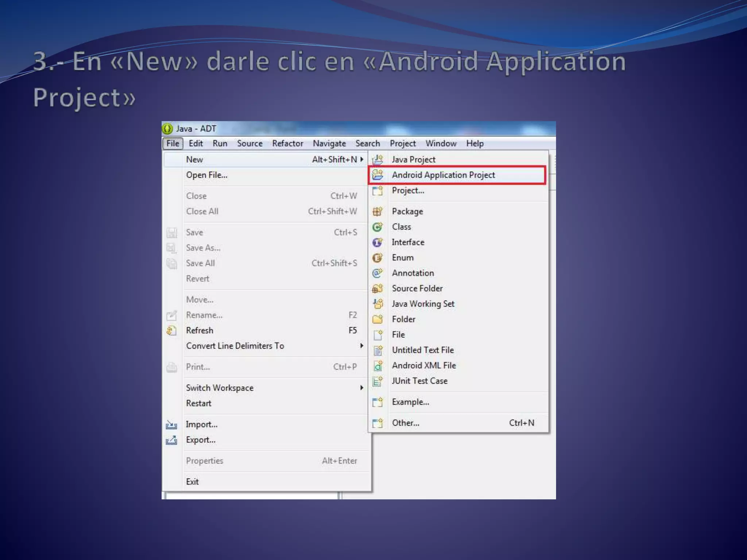Click the JUnit Test Case icon

point(378,381)
